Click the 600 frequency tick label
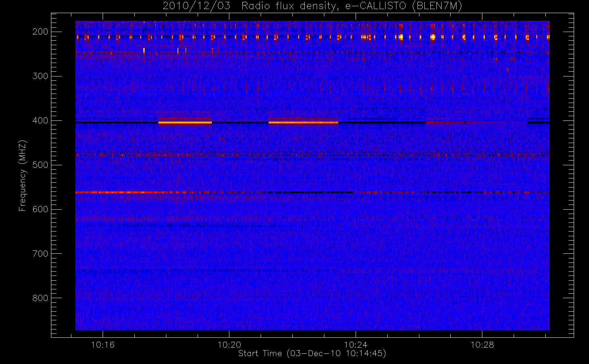 (40, 209)
